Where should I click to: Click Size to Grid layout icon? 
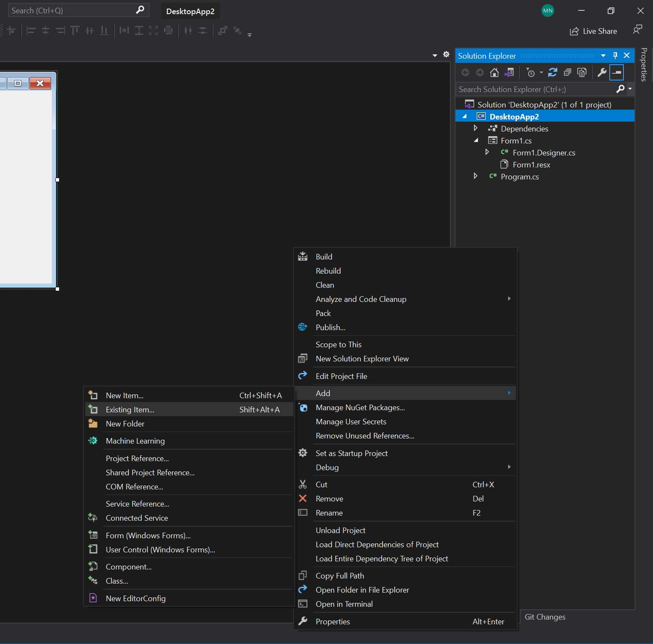pyautogui.click(x=168, y=30)
